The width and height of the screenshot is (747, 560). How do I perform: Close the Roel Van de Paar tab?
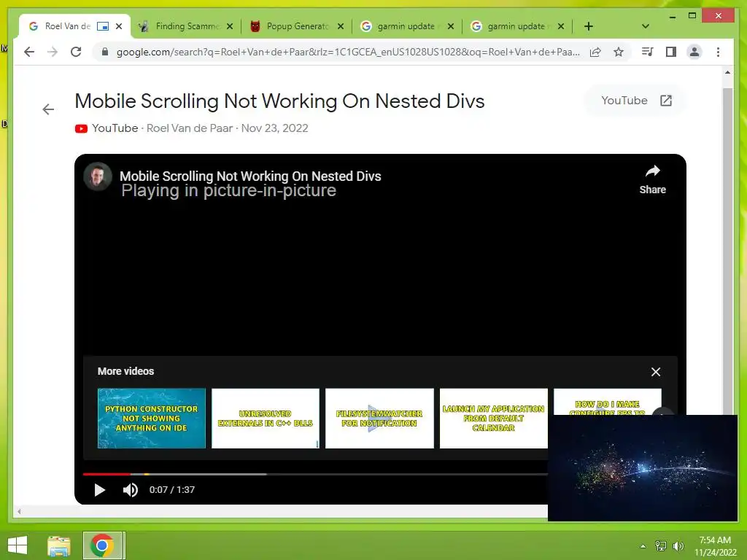[119, 26]
